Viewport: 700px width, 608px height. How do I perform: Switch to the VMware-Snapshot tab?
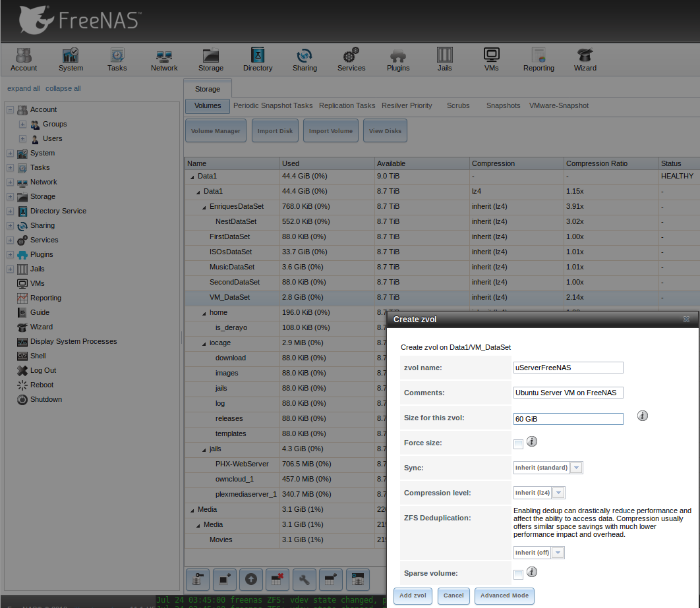(x=559, y=105)
